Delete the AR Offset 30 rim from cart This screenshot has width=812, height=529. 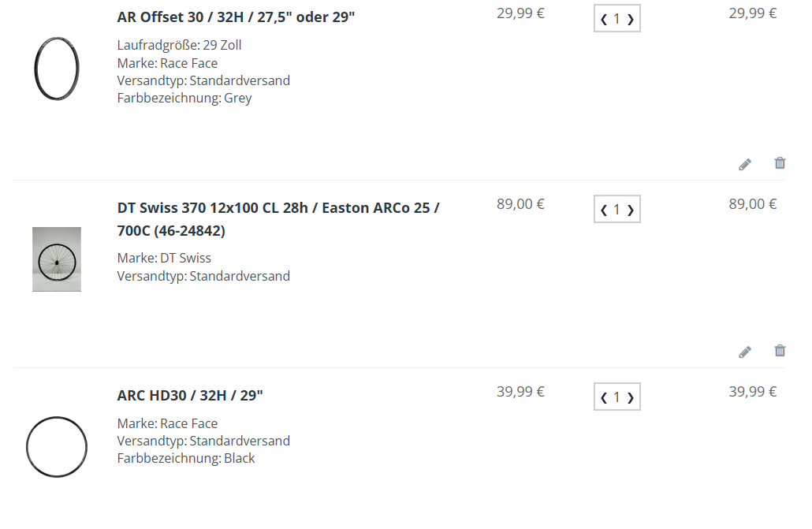pyautogui.click(x=780, y=163)
